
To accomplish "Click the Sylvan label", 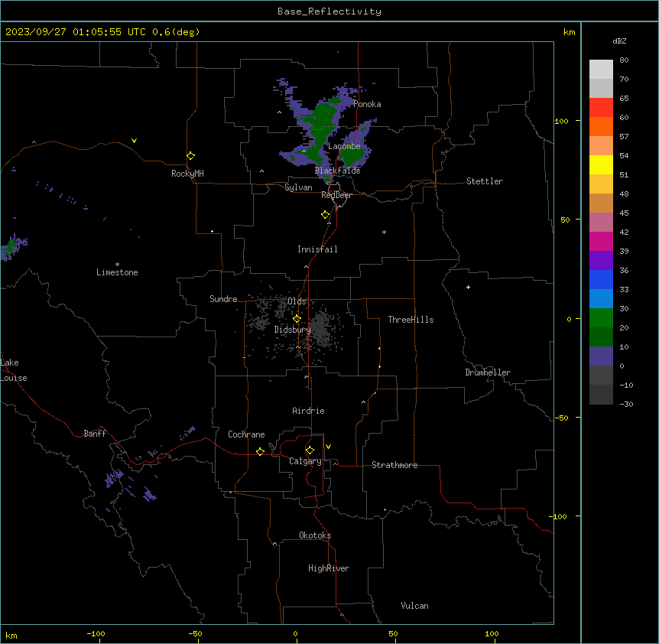I will pyautogui.click(x=298, y=187).
